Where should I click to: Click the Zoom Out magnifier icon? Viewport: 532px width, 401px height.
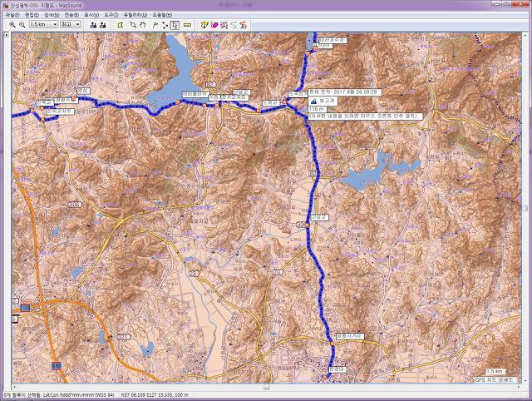click(x=22, y=25)
